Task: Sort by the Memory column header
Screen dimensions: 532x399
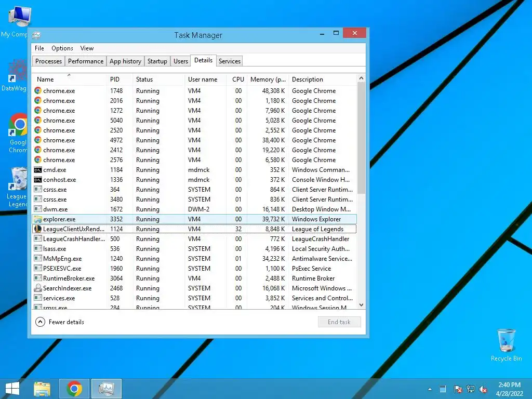Action: 268,79
